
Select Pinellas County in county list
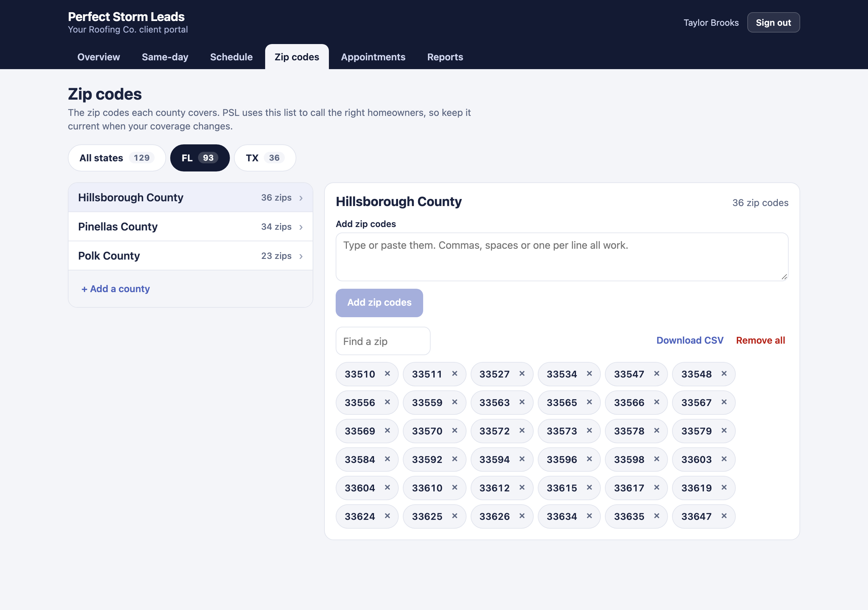point(191,227)
